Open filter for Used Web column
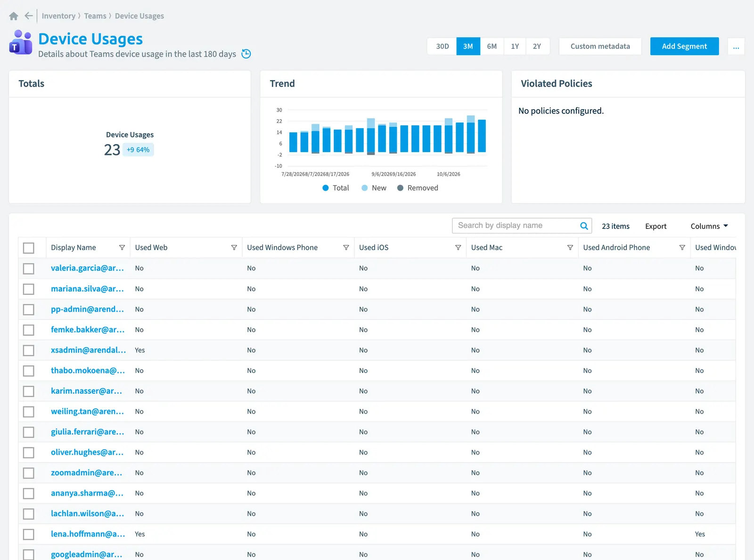Viewport: 754px width, 560px height. tap(234, 248)
